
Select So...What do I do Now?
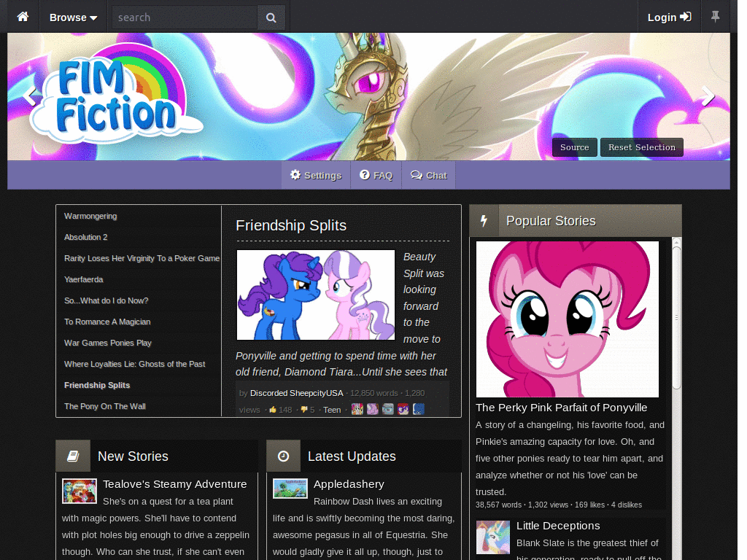[107, 300]
